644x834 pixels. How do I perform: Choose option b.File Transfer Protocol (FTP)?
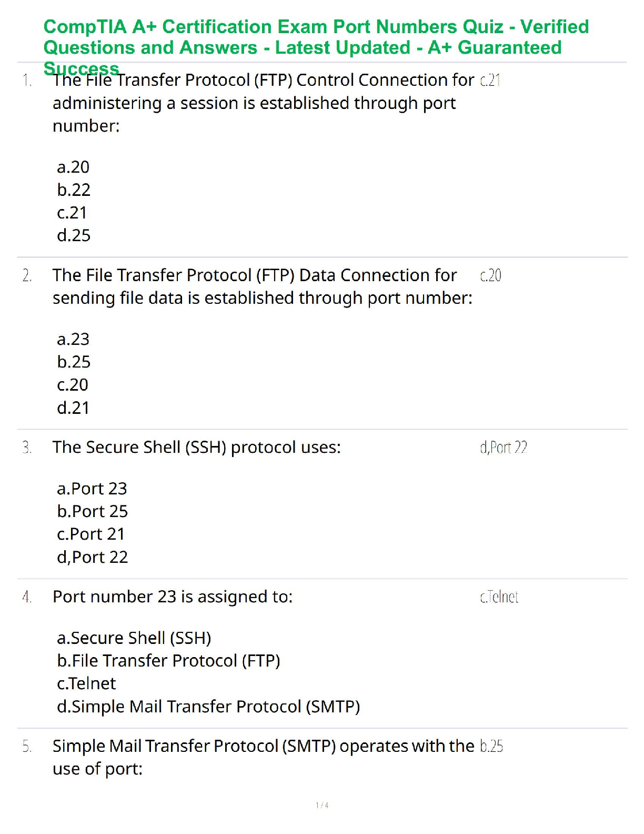[168, 661]
